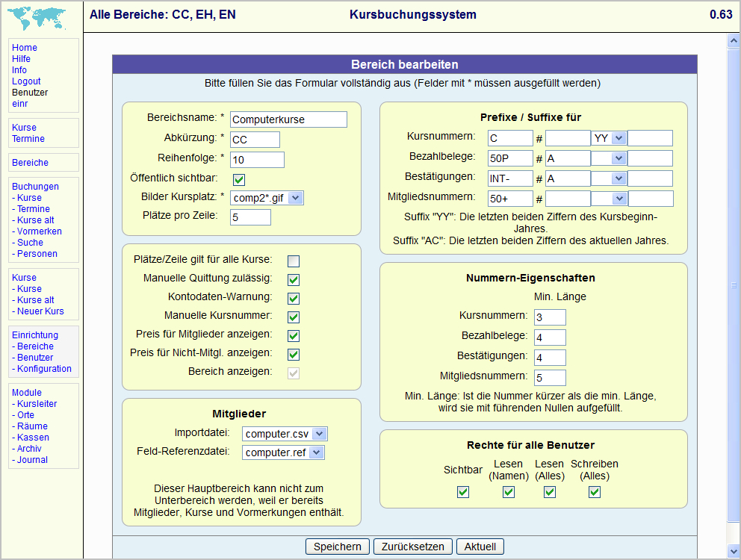Click Abkürzung input field
Viewport: 741px width, 560px height.
click(x=255, y=140)
